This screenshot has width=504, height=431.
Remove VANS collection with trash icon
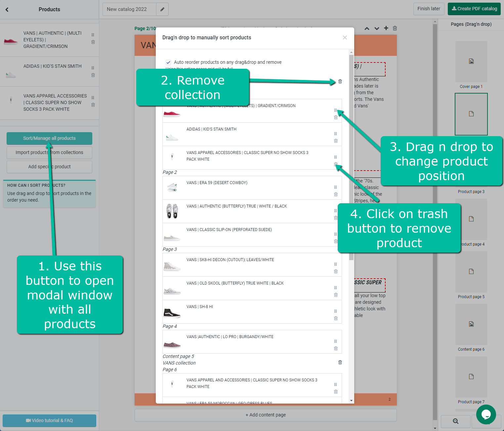point(340,362)
